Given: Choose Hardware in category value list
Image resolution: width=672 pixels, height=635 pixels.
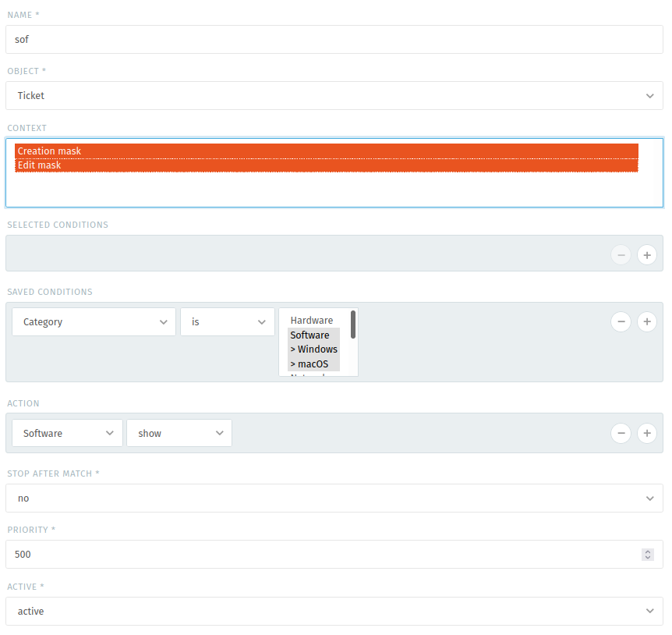Looking at the screenshot, I should pyautogui.click(x=312, y=321).
